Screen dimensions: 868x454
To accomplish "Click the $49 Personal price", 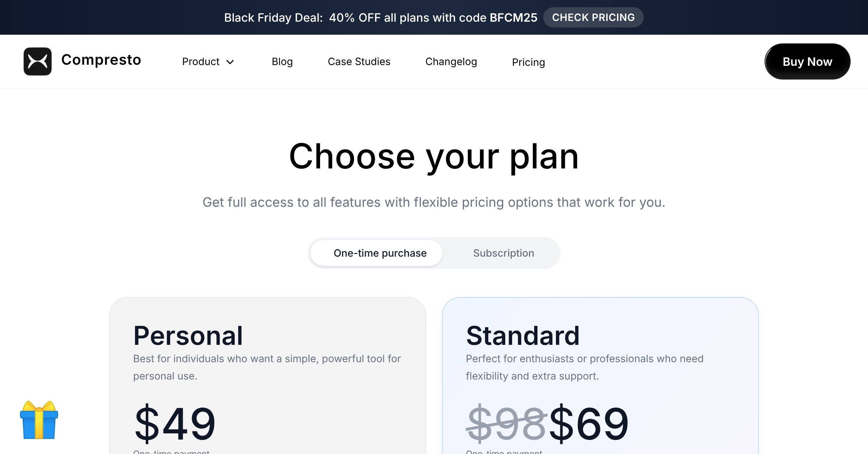I will click(x=175, y=423).
